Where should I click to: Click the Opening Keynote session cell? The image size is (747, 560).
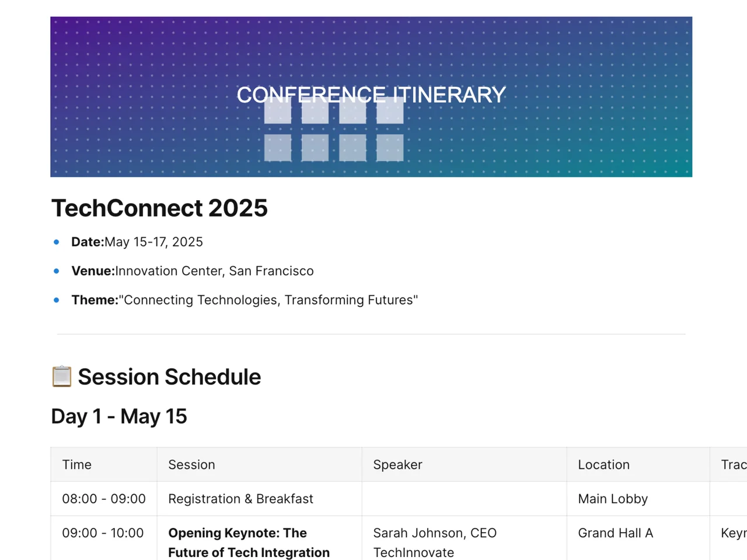pyautogui.click(x=249, y=542)
